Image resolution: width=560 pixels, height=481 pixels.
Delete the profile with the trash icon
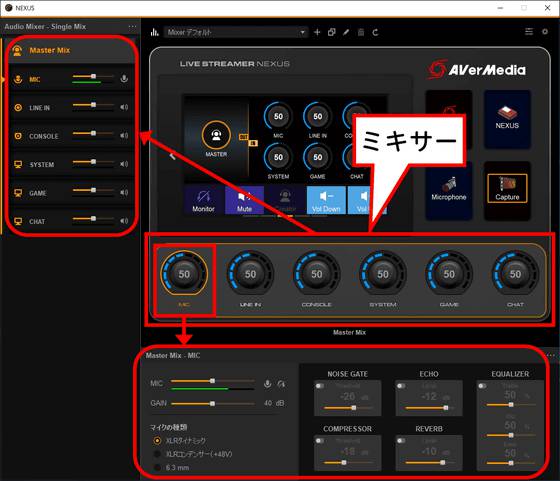click(361, 32)
